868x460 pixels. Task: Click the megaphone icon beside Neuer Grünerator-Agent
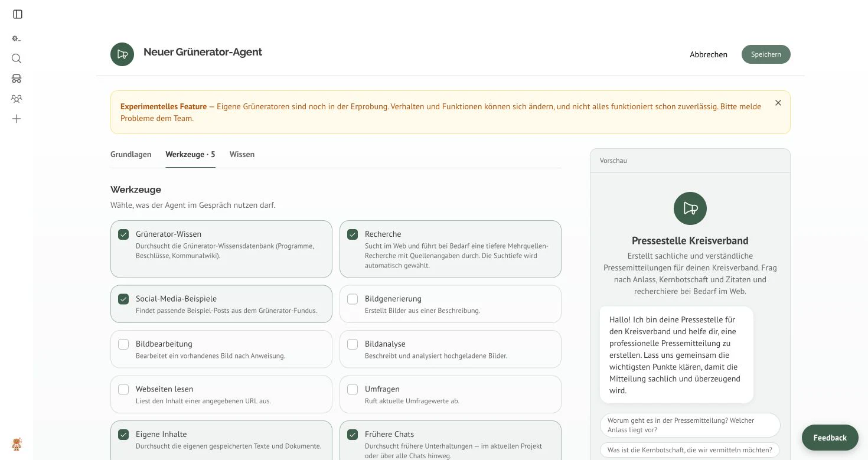pos(122,54)
